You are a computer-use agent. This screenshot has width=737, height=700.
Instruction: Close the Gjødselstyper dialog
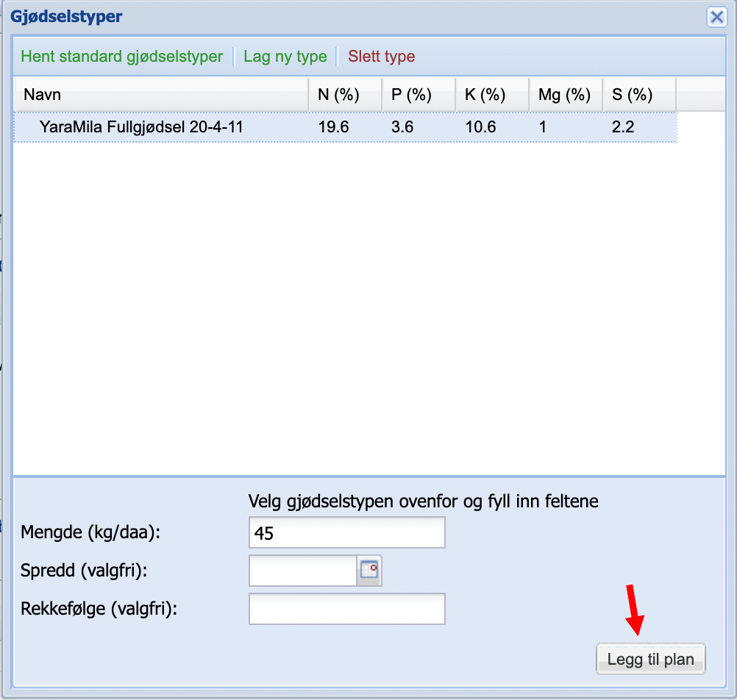pyautogui.click(x=717, y=18)
